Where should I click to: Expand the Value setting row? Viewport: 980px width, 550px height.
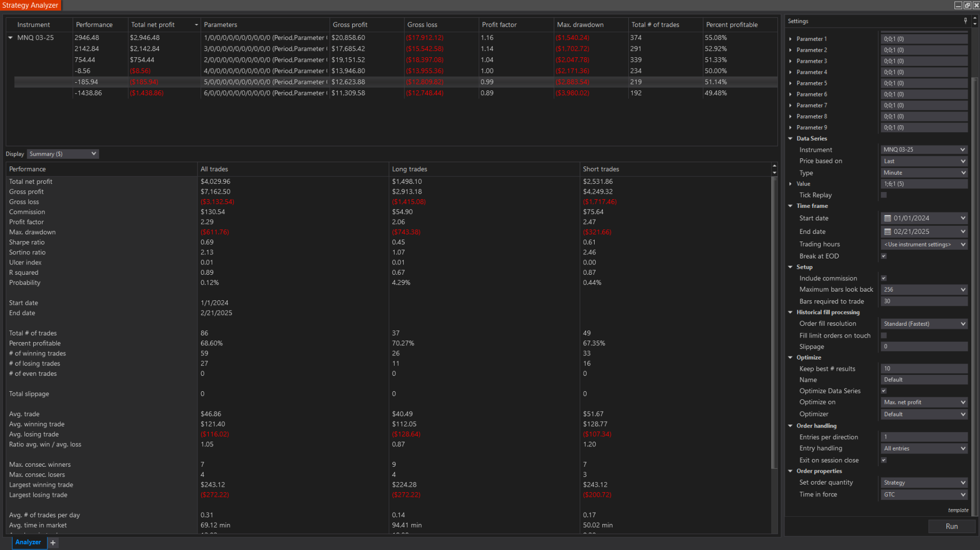coord(791,184)
